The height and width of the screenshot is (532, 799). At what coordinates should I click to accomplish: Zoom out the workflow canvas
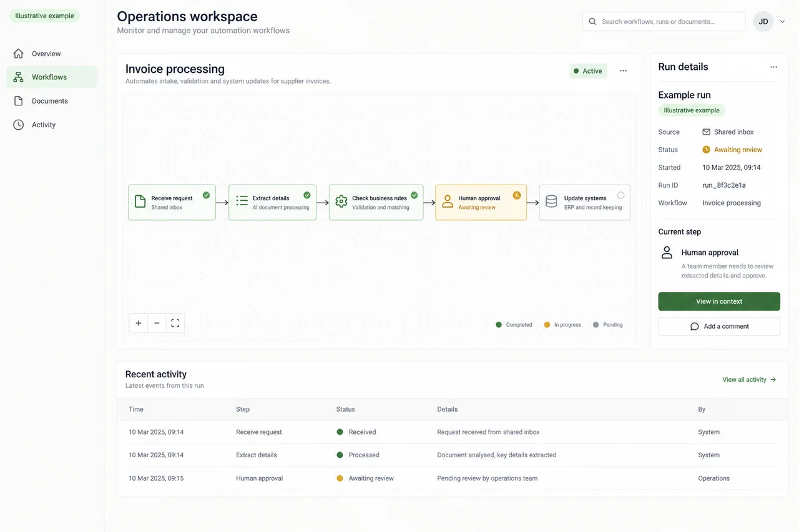(157, 323)
